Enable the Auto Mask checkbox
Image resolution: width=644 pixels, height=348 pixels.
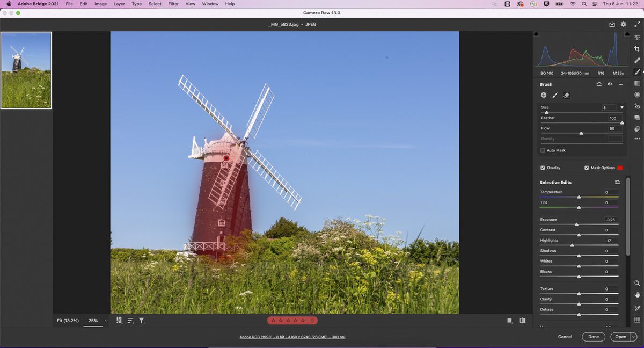(x=543, y=150)
